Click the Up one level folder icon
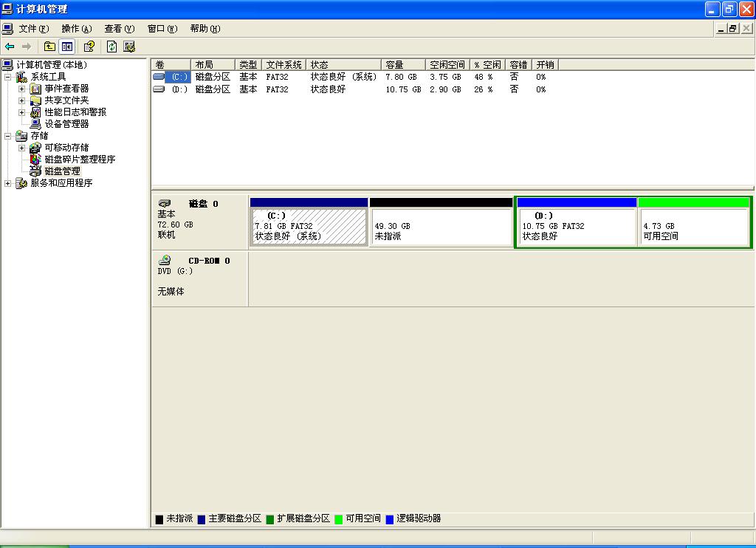The image size is (756, 548). click(49, 47)
